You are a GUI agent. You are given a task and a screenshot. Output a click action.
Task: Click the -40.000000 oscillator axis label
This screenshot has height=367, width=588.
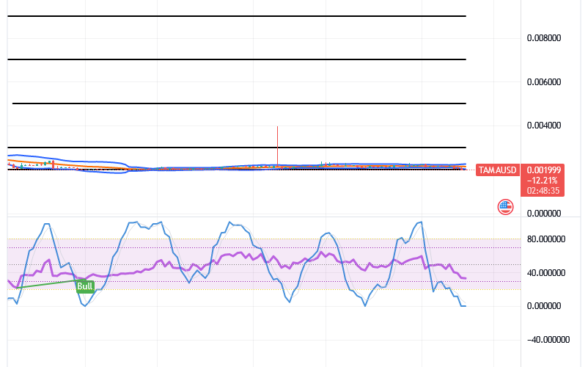(x=548, y=340)
